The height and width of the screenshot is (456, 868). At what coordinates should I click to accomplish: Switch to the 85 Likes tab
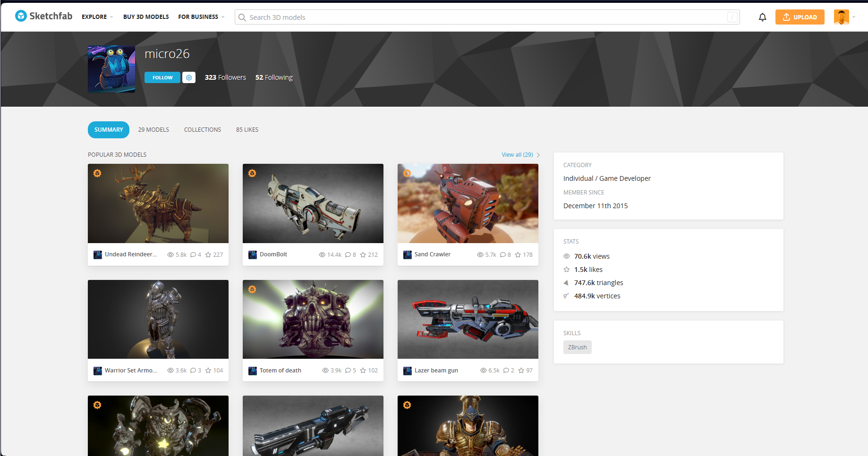247,130
